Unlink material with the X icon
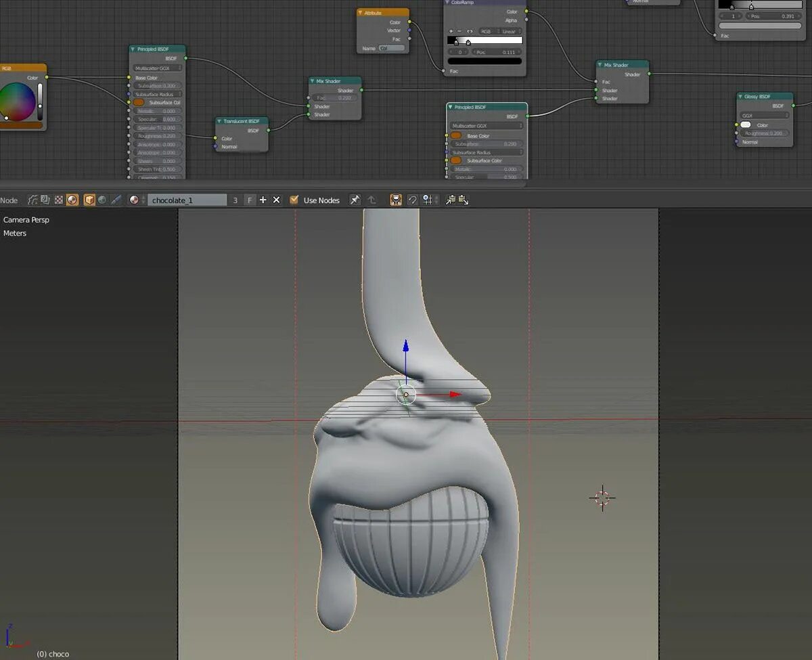The image size is (812, 660). pos(276,200)
